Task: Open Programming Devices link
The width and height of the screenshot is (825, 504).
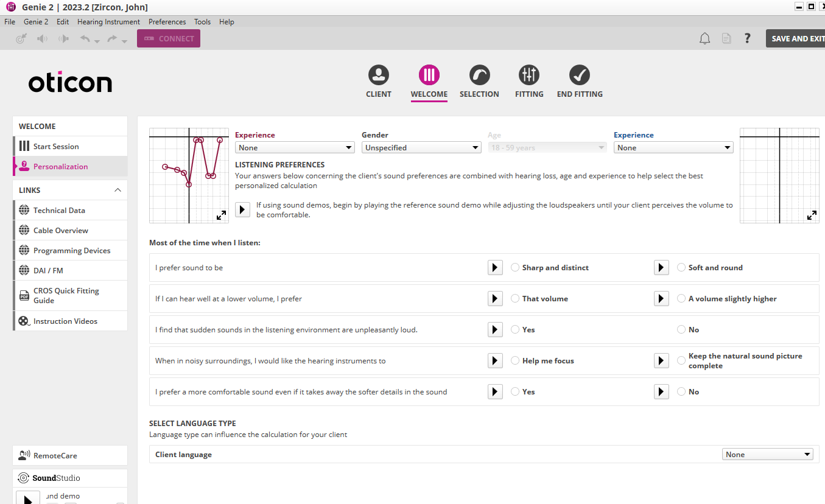Action: [x=71, y=250]
